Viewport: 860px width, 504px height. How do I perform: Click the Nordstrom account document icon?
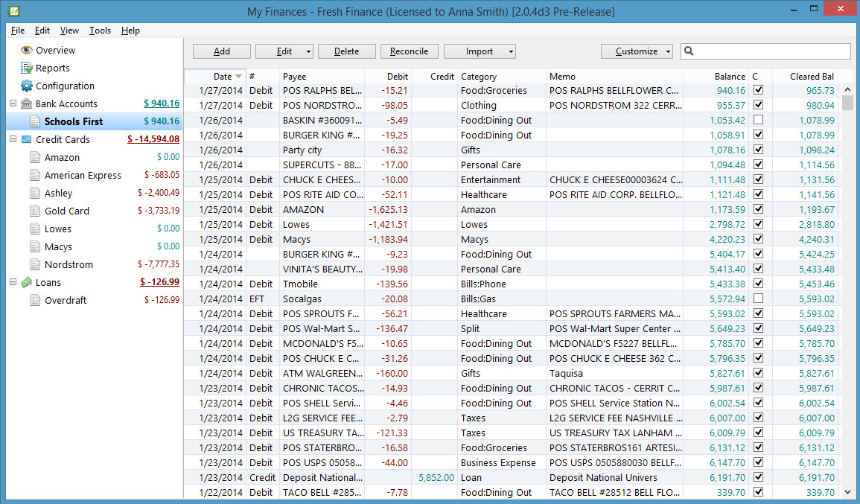point(35,264)
